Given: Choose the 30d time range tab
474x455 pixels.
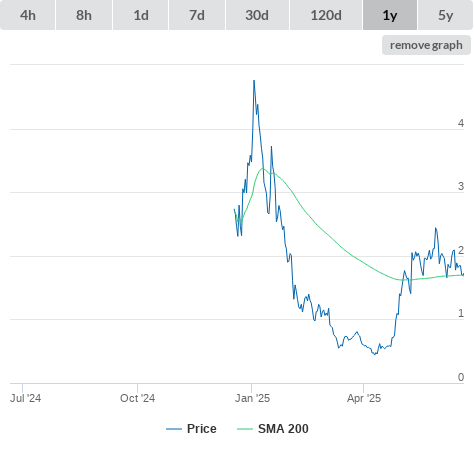Looking at the screenshot, I should click(x=257, y=15).
